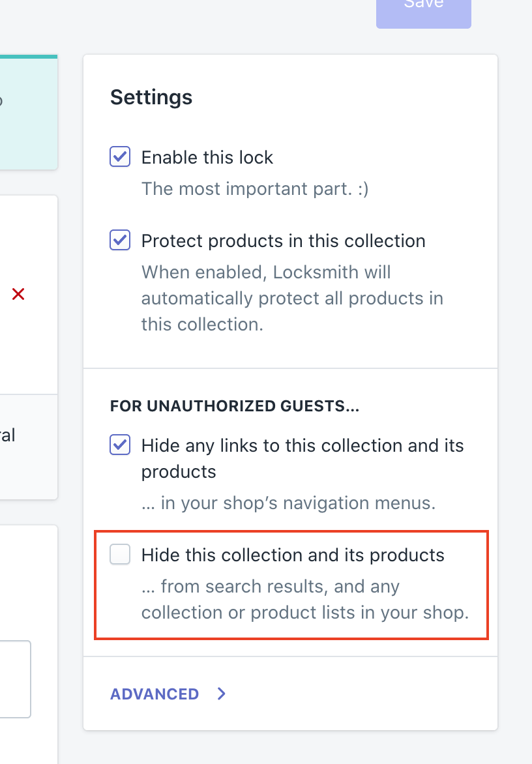
Task: Click the chevron arrow beside ADVANCED
Action: 222,694
